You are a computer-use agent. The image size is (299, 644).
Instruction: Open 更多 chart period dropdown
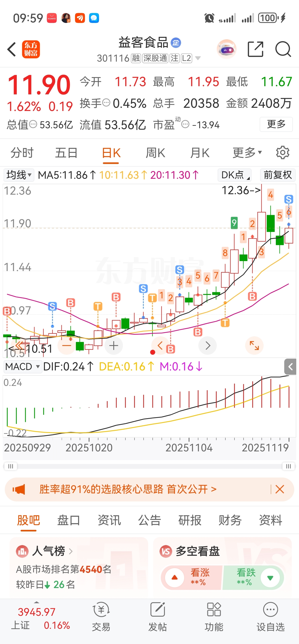[247, 153]
